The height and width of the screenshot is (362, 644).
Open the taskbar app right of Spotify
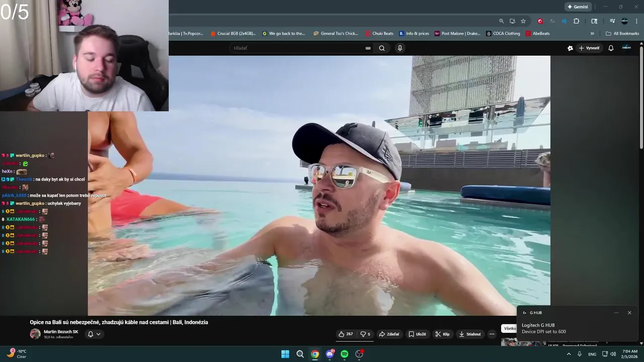tap(359, 354)
